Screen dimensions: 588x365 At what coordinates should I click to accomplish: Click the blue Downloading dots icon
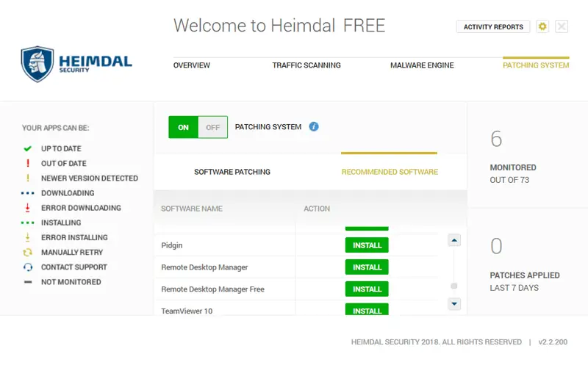[x=28, y=193]
